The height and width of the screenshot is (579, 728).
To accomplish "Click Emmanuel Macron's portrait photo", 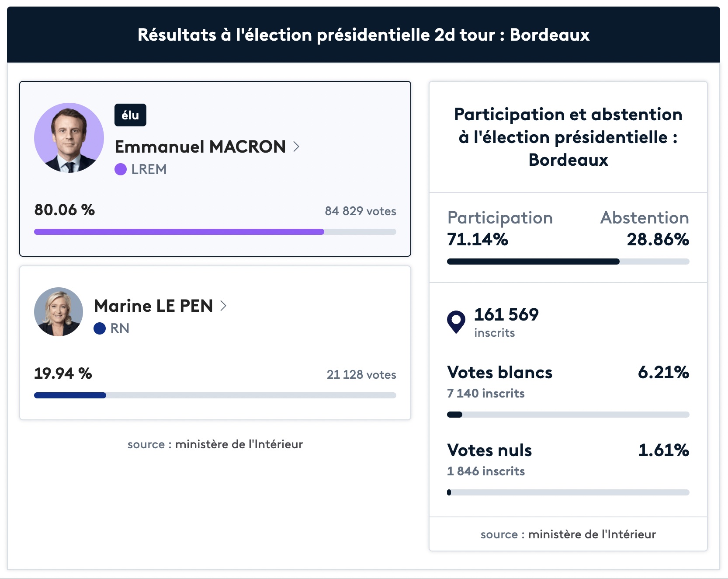I will point(69,138).
